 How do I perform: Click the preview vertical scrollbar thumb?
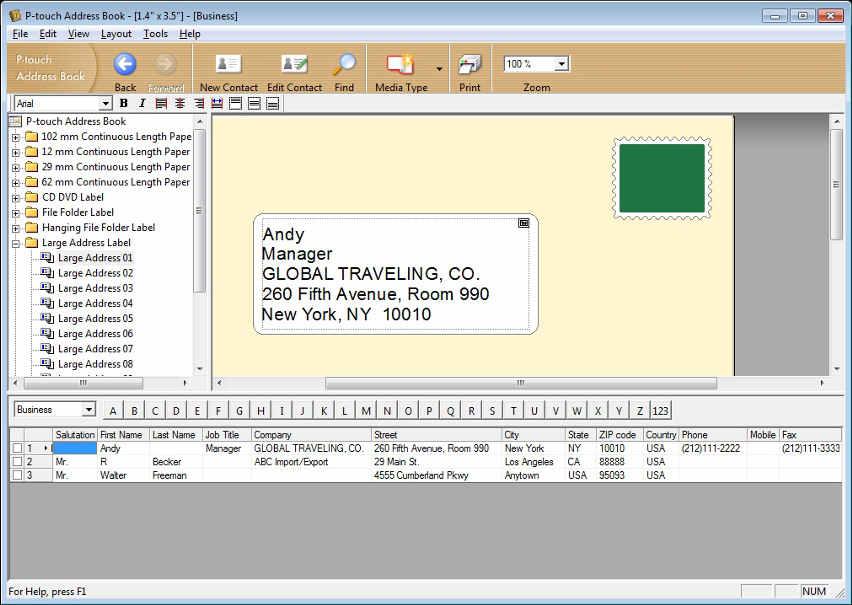(x=836, y=184)
